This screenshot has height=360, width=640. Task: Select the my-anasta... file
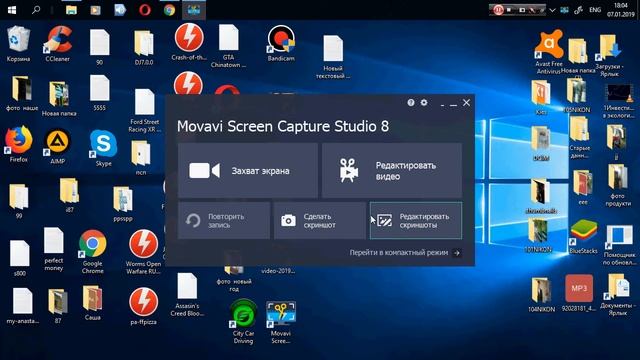coord(22,306)
